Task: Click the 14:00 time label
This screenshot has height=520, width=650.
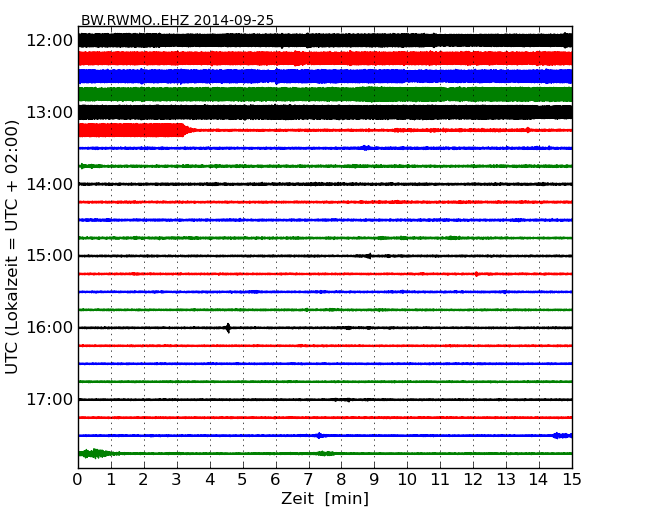Action: coord(50,184)
